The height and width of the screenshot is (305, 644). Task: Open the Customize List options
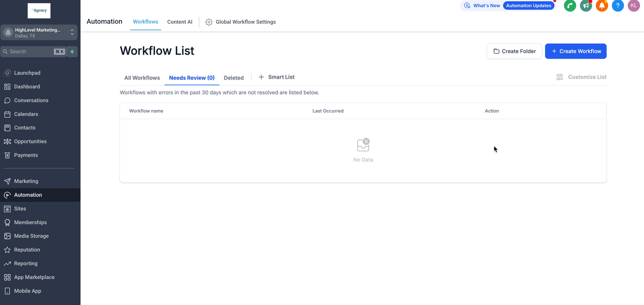pos(581,77)
